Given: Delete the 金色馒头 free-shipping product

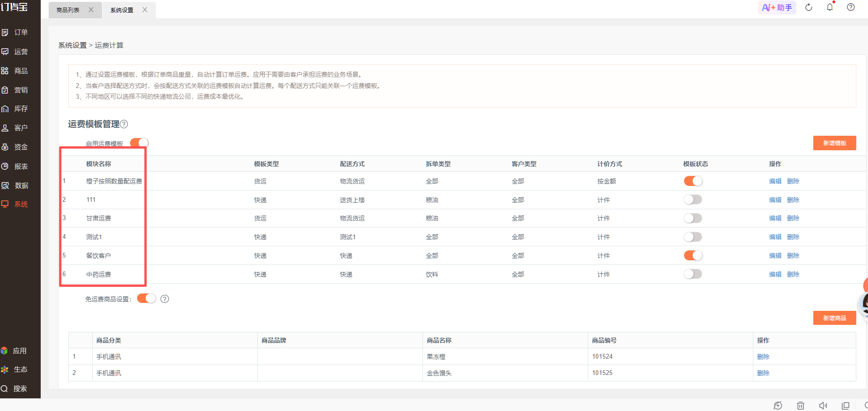Looking at the screenshot, I should 763,373.
